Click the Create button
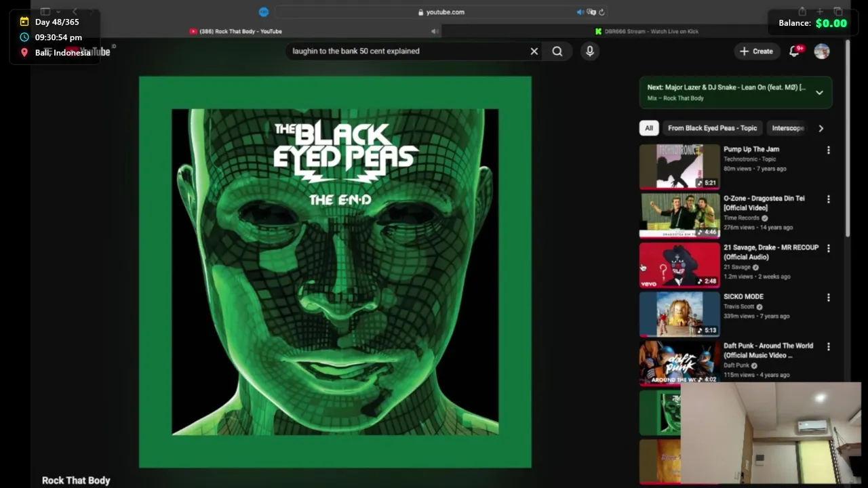Image resolution: width=868 pixels, height=488 pixels. pos(756,51)
